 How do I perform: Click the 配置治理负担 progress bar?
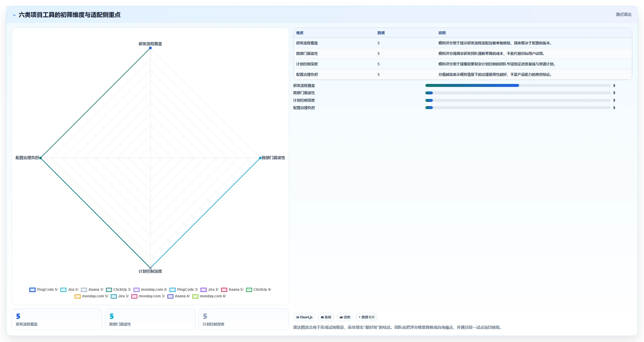click(x=518, y=108)
